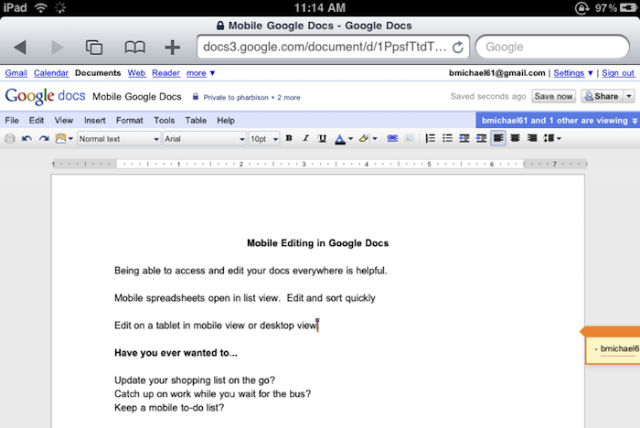640x428 pixels.
Task: Tap the plus add-bookmark icon
Action: (x=172, y=47)
